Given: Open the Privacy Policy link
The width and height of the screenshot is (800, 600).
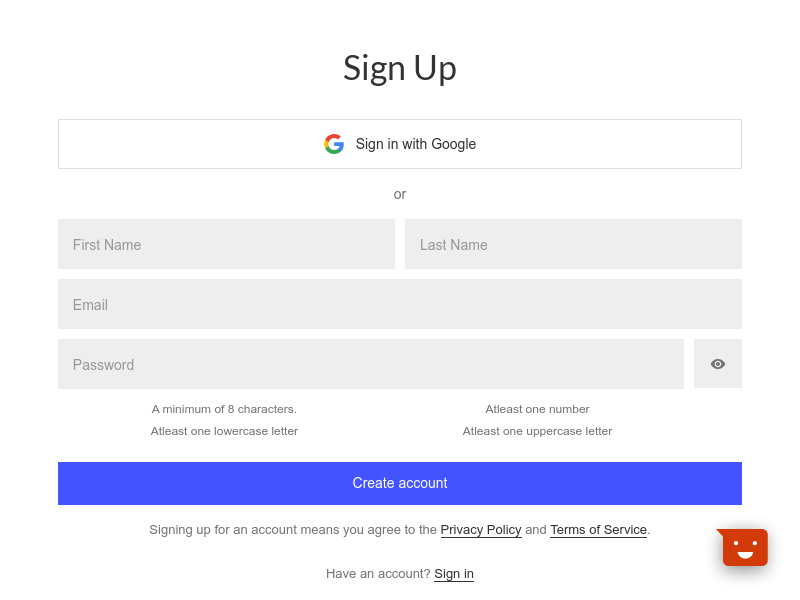Looking at the screenshot, I should pos(481,530).
